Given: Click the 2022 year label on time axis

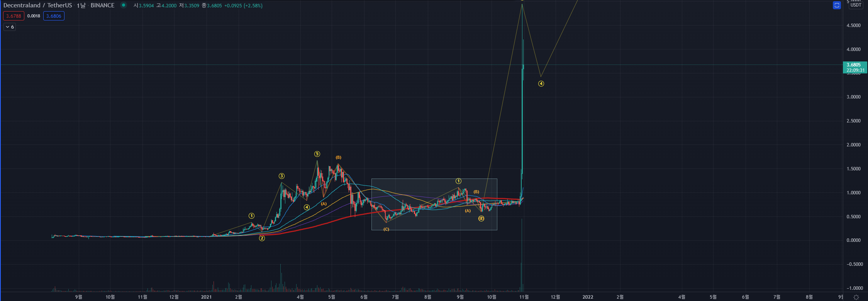Looking at the screenshot, I should point(588,297).
